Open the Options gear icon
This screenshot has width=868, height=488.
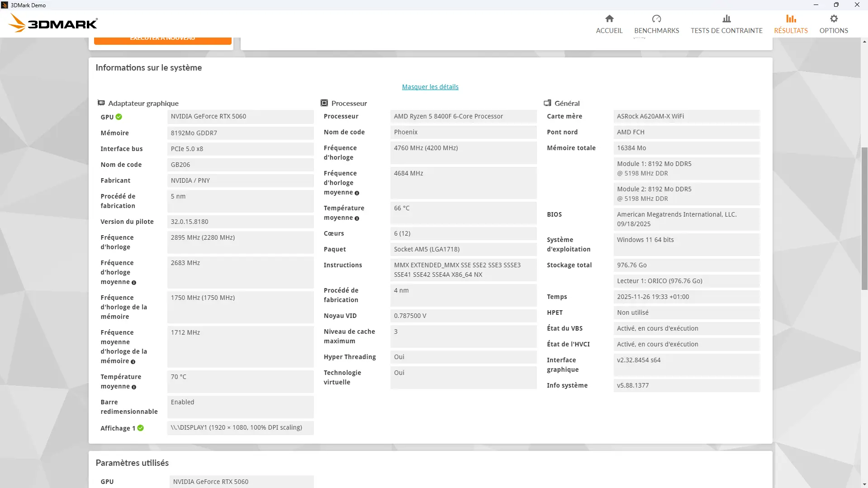click(834, 19)
